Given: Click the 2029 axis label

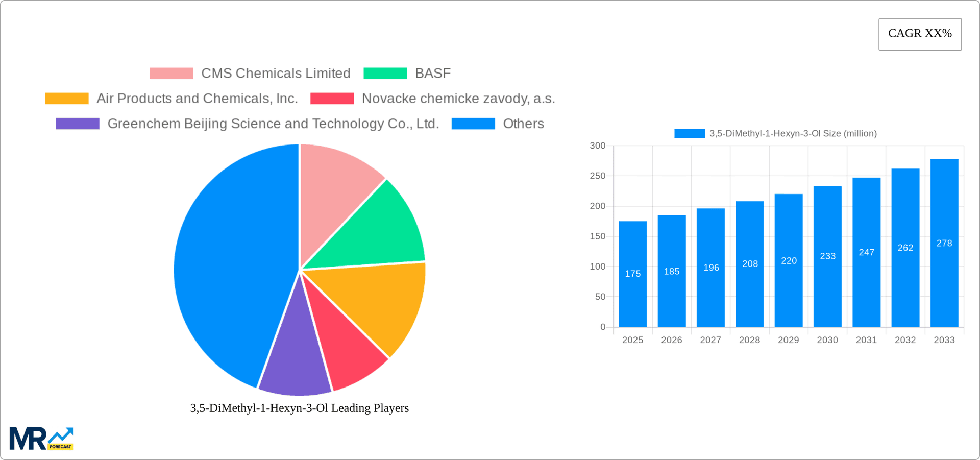Looking at the screenshot, I should (788, 340).
